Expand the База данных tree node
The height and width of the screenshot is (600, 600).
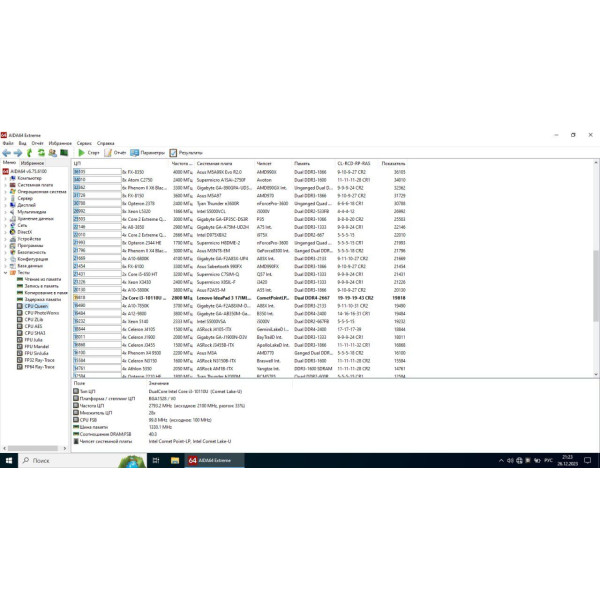(5, 266)
